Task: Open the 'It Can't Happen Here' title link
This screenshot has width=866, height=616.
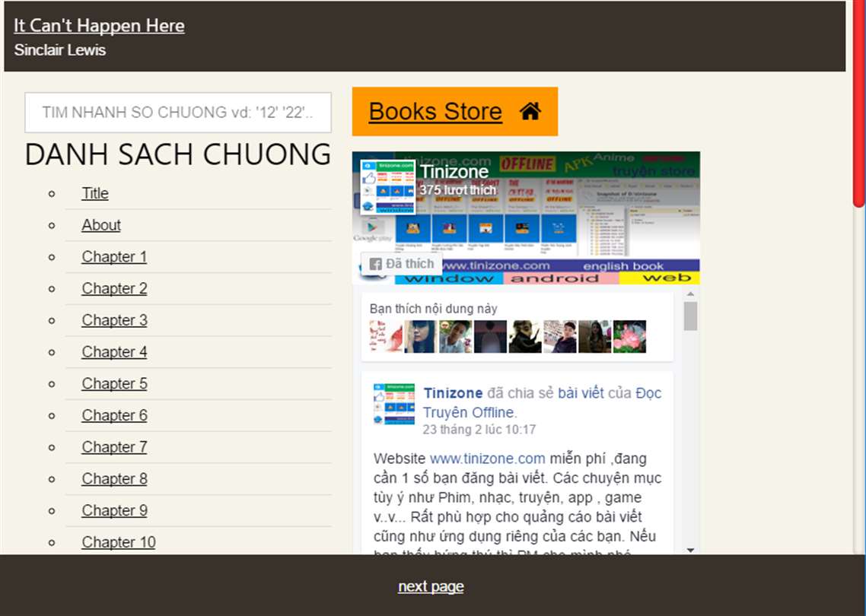Action: click(x=100, y=25)
